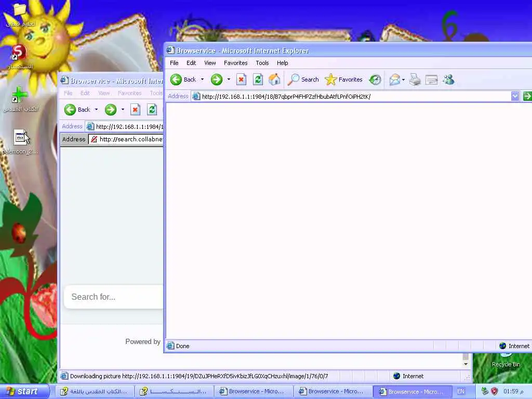Click the Internet zone indicator in front status bar
The height and width of the screenshot is (399, 532).
click(514, 345)
